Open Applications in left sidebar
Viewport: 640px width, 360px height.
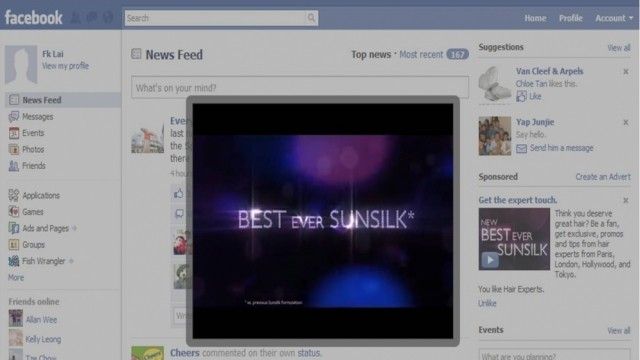pos(41,196)
